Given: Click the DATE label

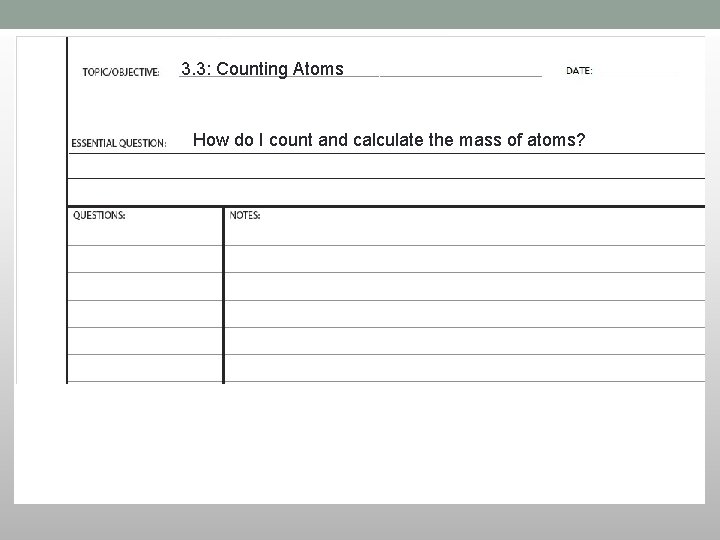Looking at the screenshot, I should pos(579,71).
